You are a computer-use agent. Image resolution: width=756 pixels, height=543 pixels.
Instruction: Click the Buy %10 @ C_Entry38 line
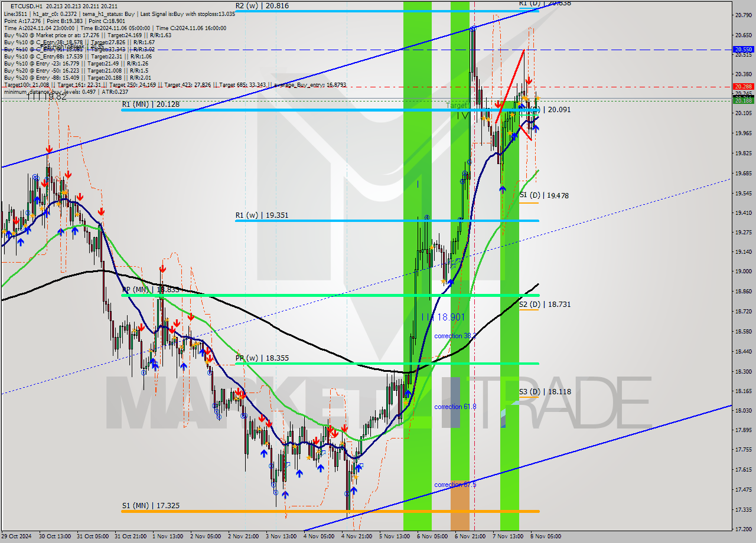(x=79, y=42)
